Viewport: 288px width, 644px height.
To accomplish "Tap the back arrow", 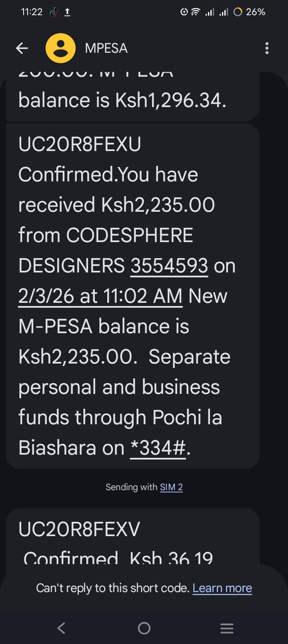I will [22, 48].
